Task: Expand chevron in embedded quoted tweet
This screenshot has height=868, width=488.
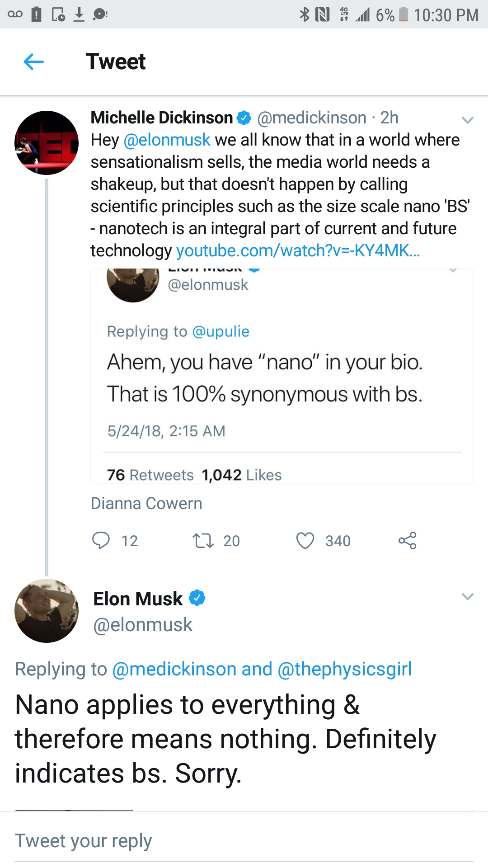Action: (453, 270)
